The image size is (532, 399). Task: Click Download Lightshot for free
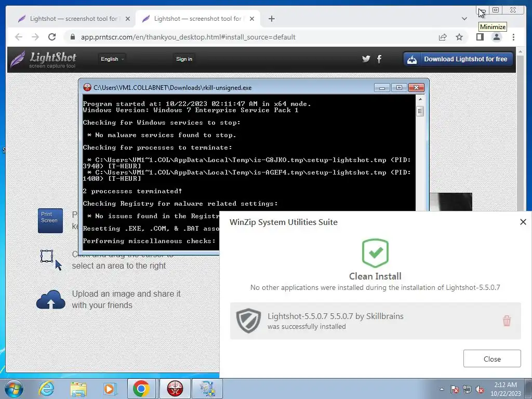(458, 59)
